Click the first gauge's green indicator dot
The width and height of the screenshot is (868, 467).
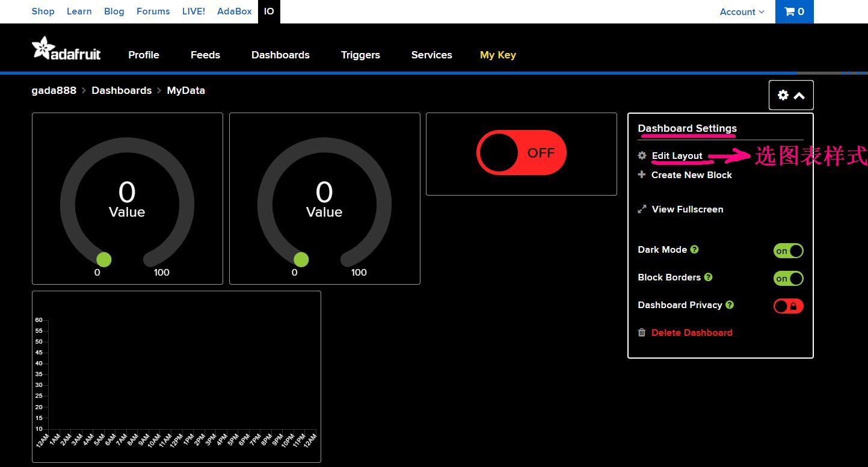[x=104, y=259]
